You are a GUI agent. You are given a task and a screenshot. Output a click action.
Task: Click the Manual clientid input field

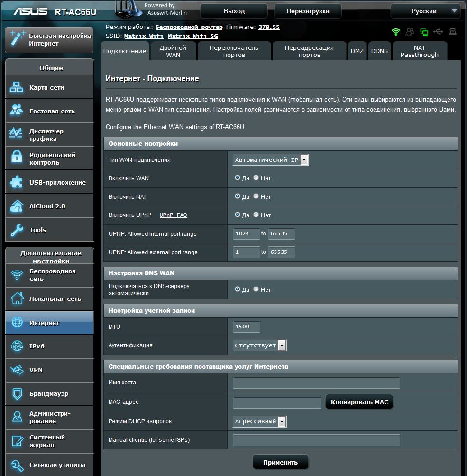click(316, 440)
